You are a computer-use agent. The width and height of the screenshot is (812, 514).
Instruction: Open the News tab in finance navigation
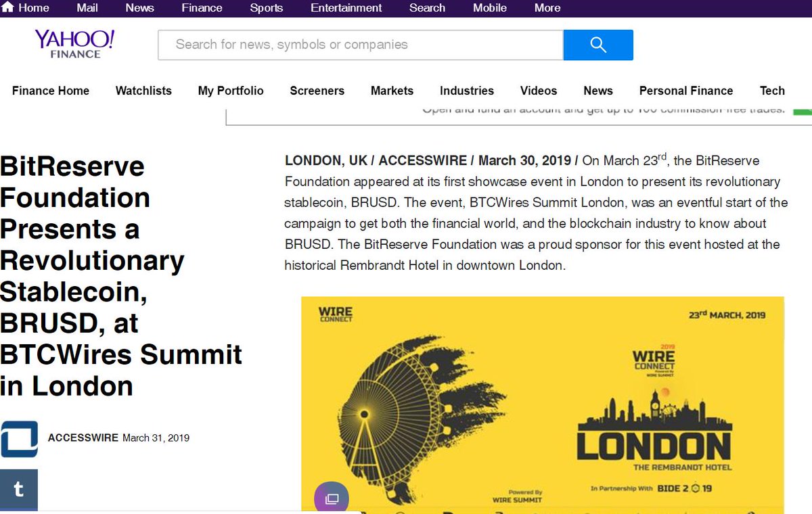click(x=598, y=91)
